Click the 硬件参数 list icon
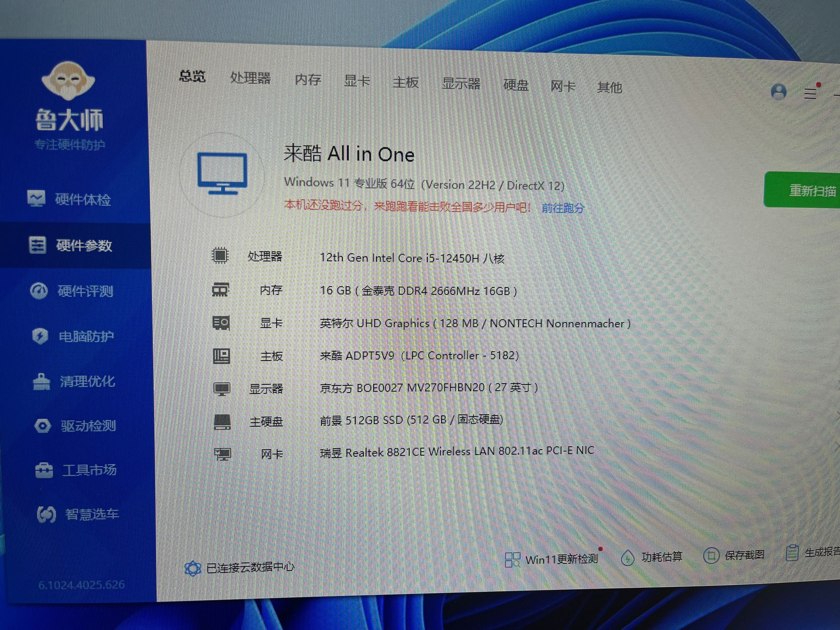Viewport: 840px width, 630px height. pos(37,245)
